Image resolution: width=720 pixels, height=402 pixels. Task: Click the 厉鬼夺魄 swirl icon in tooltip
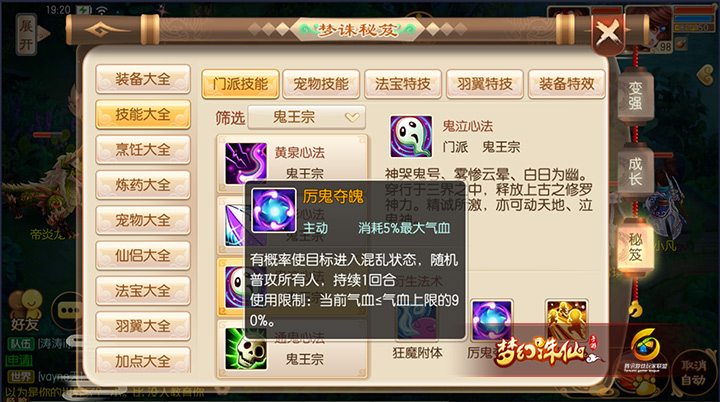click(x=274, y=210)
